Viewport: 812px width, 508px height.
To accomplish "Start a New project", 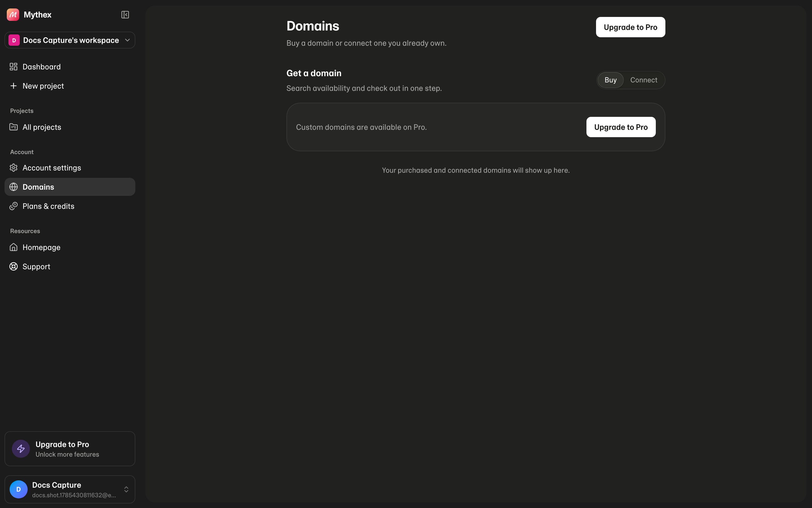I will pos(70,86).
